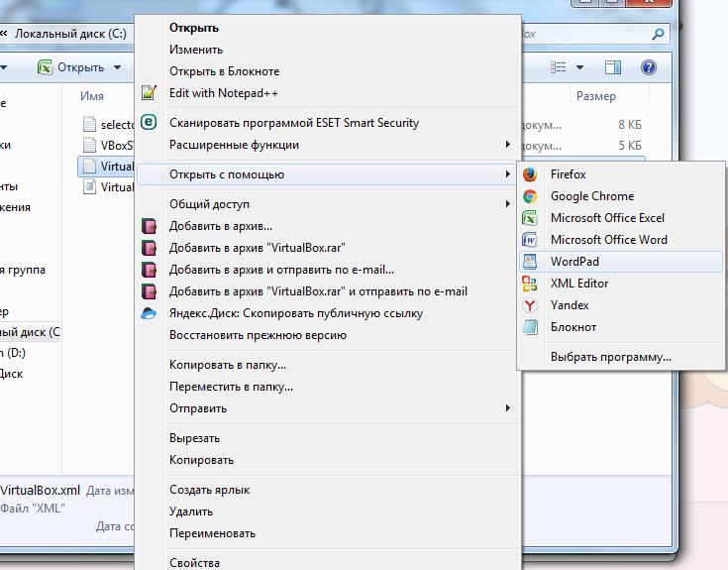Click WinRAR icon beside архив и отправить по e-mail...

[x=149, y=270]
